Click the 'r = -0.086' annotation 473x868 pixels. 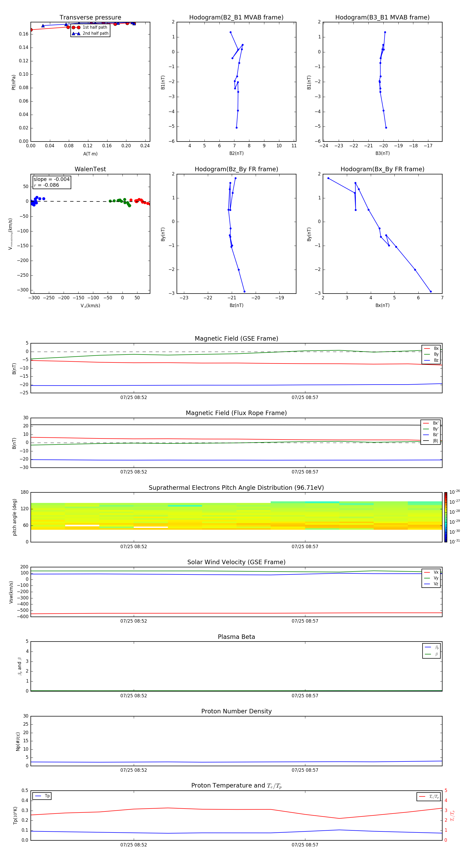pyautogui.click(x=47, y=185)
